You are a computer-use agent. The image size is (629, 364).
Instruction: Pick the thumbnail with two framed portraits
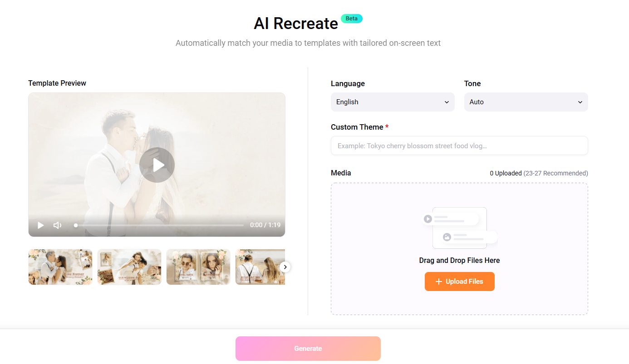[x=198, y=267]
